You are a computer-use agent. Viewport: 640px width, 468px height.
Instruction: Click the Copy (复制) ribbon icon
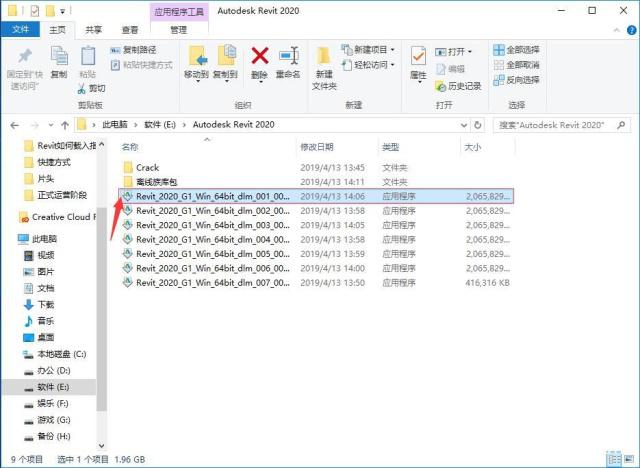59,56
